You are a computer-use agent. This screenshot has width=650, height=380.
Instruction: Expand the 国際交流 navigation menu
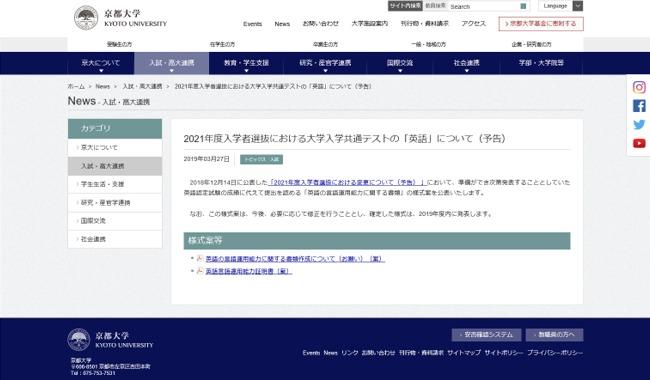400,63
